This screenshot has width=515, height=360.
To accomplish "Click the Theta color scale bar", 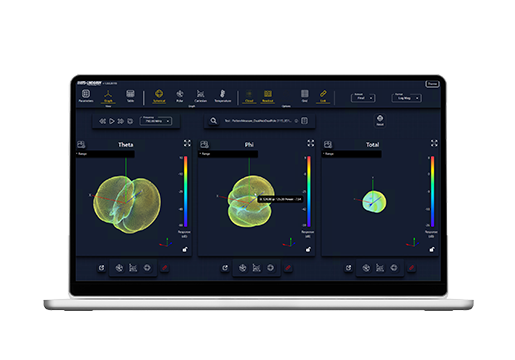I will 186,191.
